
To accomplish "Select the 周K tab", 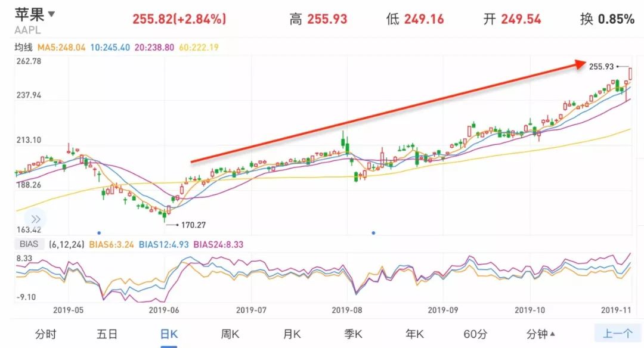I will (230, 334).
